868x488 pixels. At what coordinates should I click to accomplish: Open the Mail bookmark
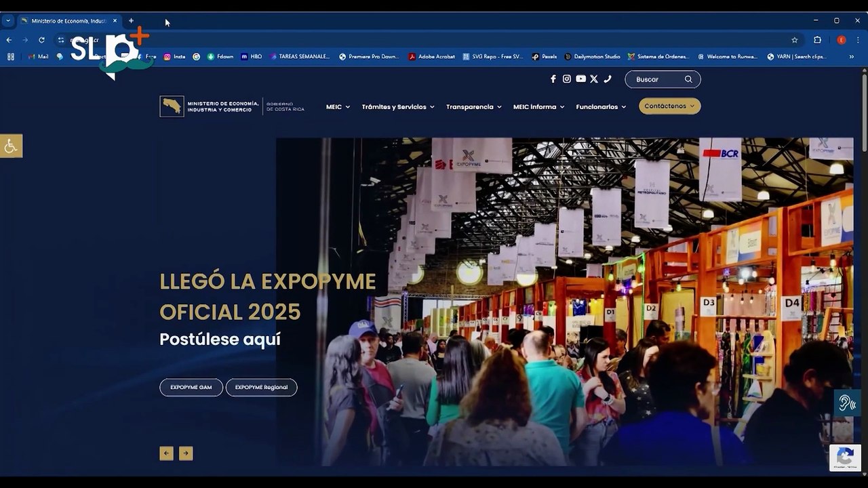pos(38,57)
